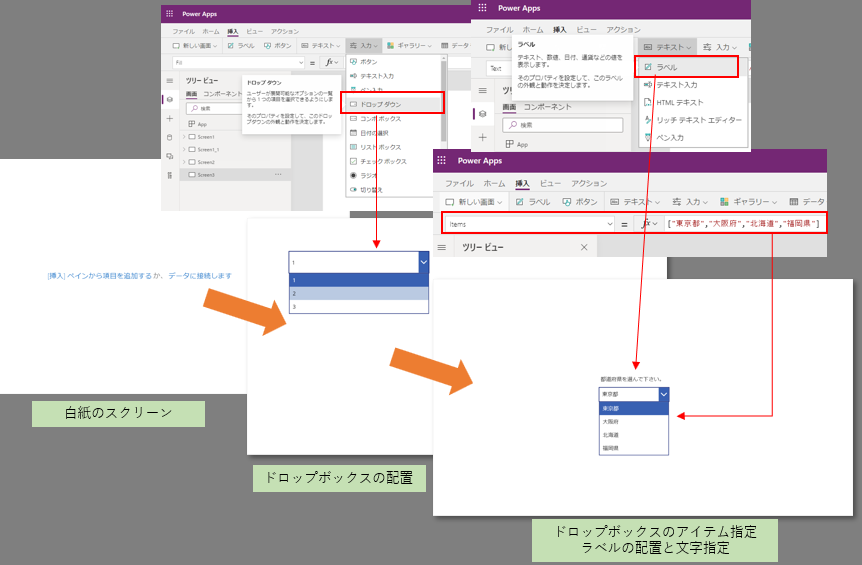862x565 pixels.
Task: Click insert plus icon in left window sidebar
Action: [170, 118]
